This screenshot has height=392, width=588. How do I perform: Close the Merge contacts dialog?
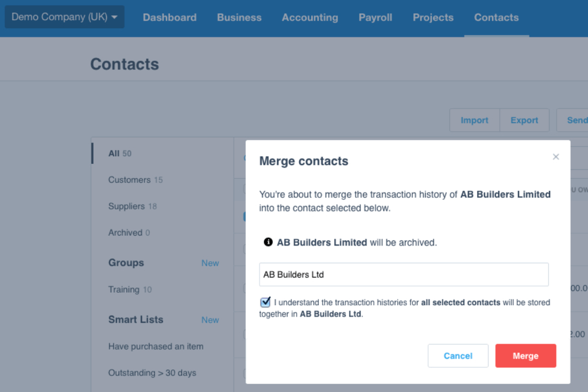(555, 157)
